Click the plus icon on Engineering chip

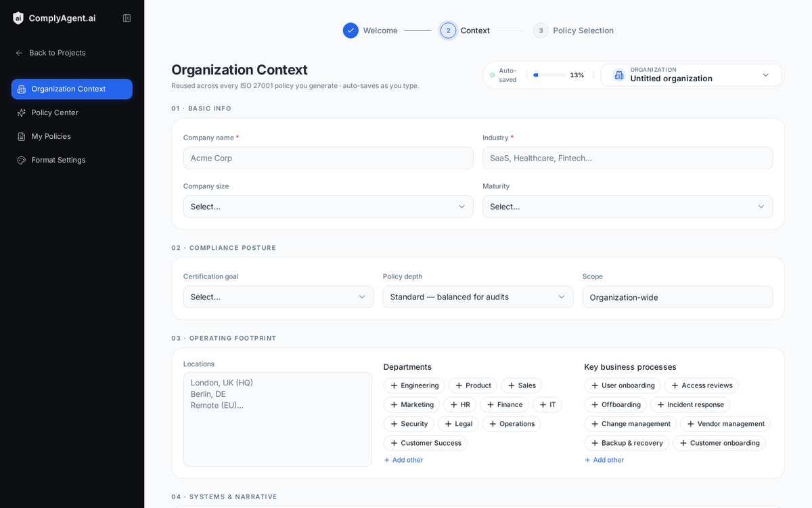[x=394, y=385]
